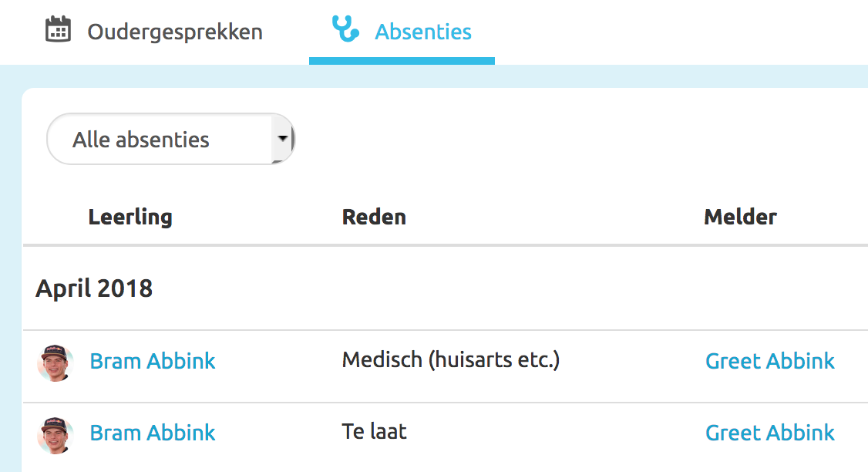Click the blue underline beneath the Absenties tab
The width and height of the screenshot is (868, 472).
(x=402, y=61)
